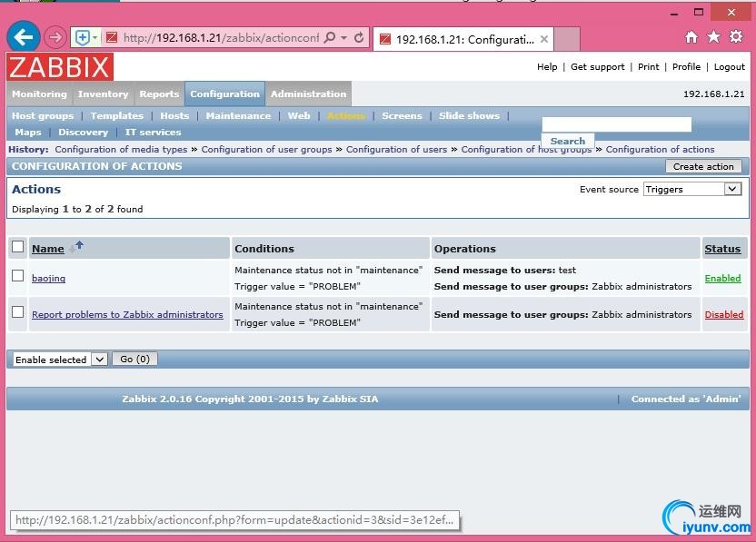Open the compatibility shield icon in address bar

[x=83, y=37]
